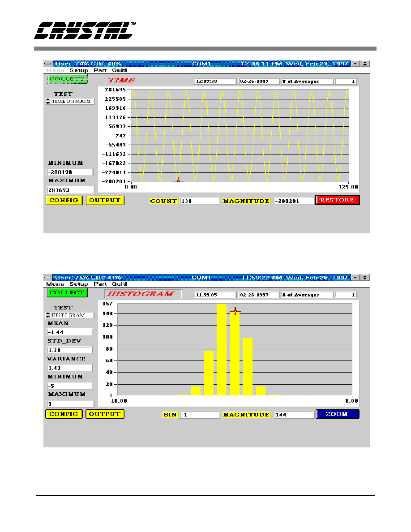Click the '281695' y-axis label
Screen dimensions: 411x532
coord(116,90)
